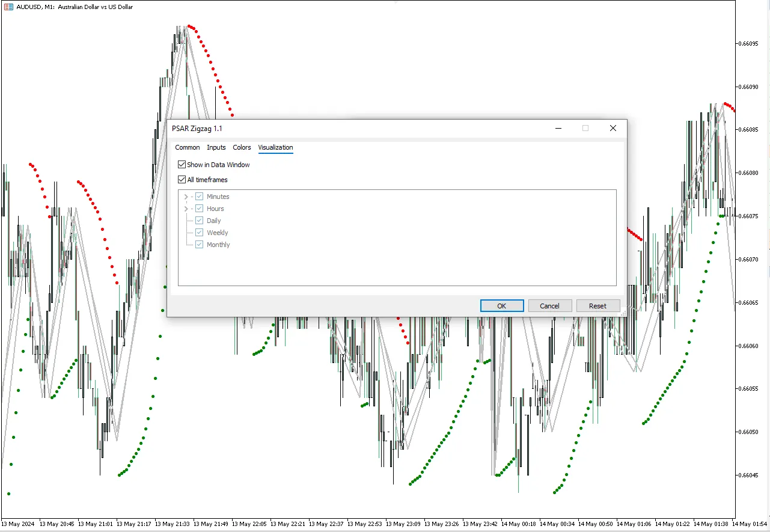Click the AUDUSD chart icon in title bar

click(x=8, y=7)
